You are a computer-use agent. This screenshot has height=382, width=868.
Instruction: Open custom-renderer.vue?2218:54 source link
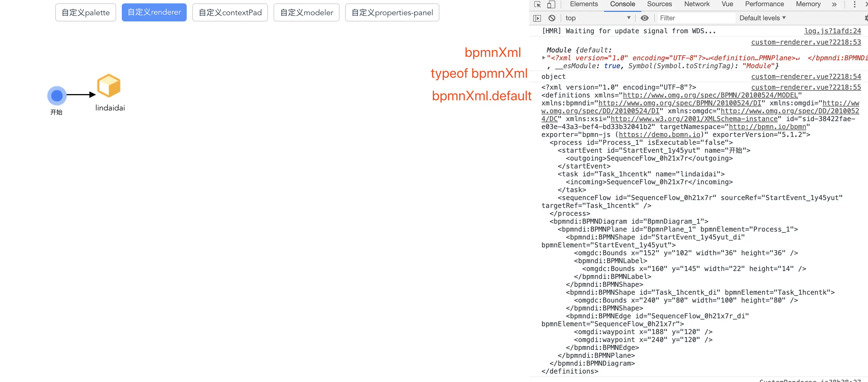pyautogui.click(x=806, y=77)
